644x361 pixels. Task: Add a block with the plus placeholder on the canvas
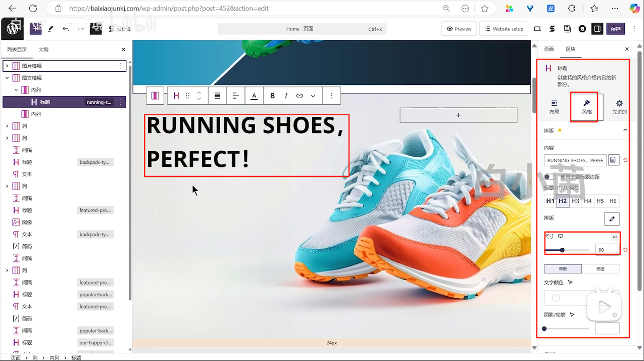point(458,115)
